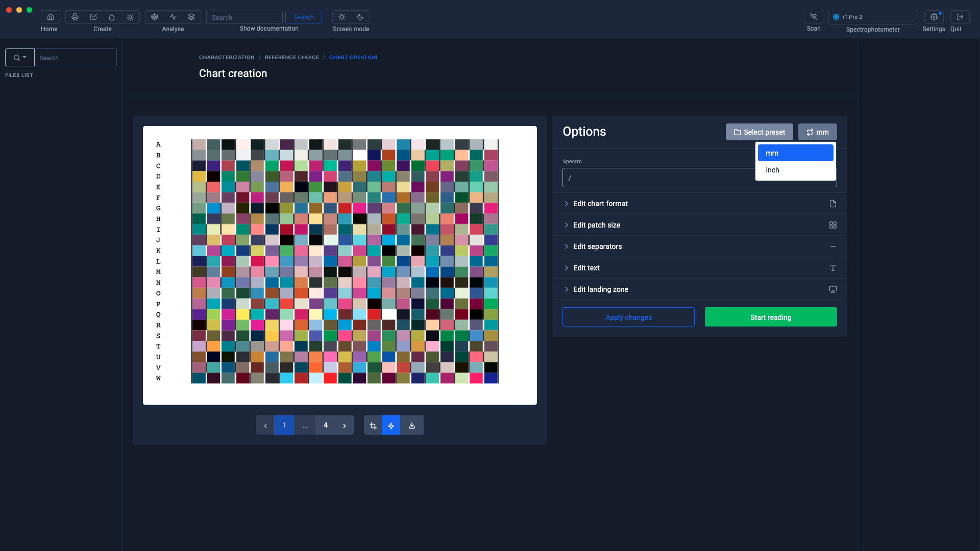Screen dimensions: 980x551
Task: Expand Edit chart format section
Action: pyautogui.click(x=700, y=204)
